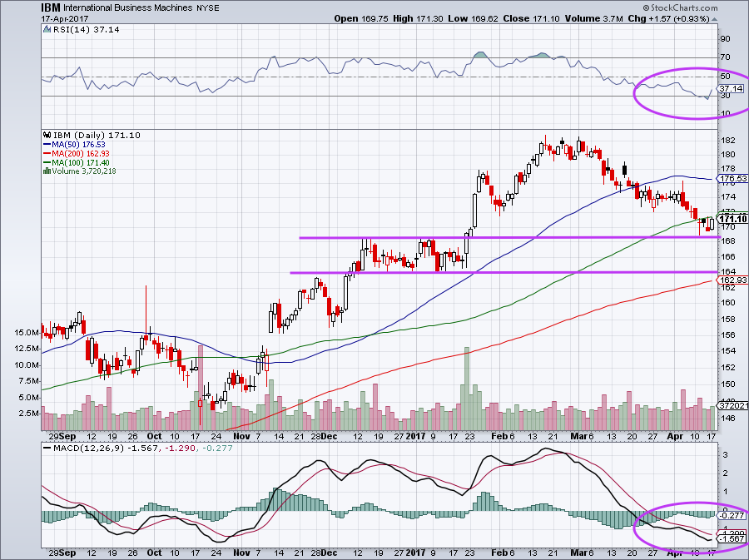Click the 2017 label on price panel date axis
The image size is (749, 560).
point(417,436)
